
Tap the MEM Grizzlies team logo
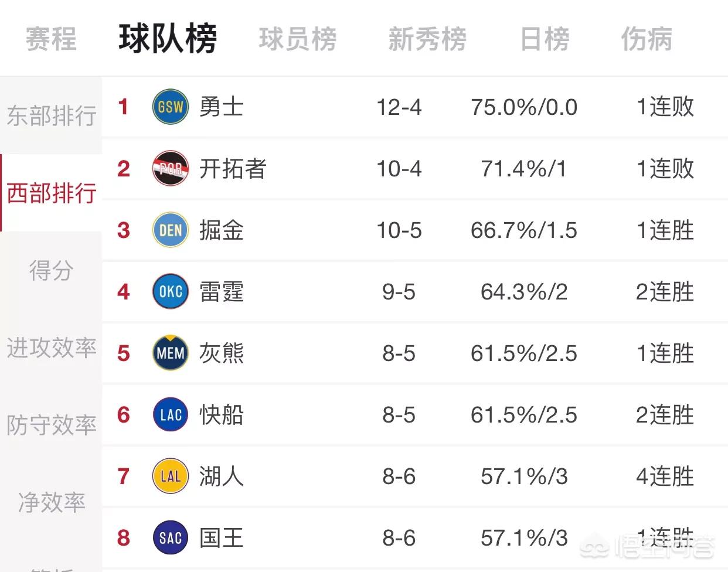[x=171, y=353]
